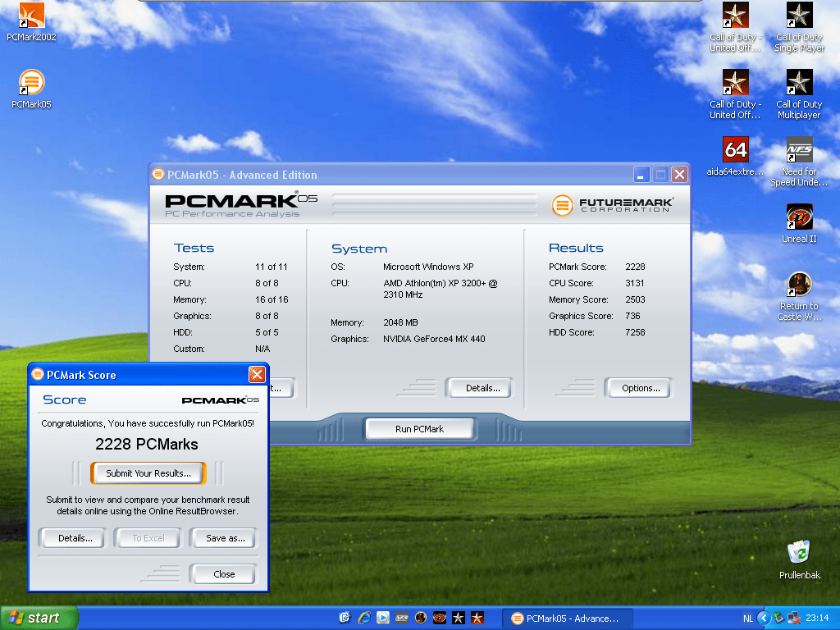The height and width of the screenshot is (630, 840).
Task: Minimize the PCMark05 Advanced Edition window
Action: pos(641,174)
